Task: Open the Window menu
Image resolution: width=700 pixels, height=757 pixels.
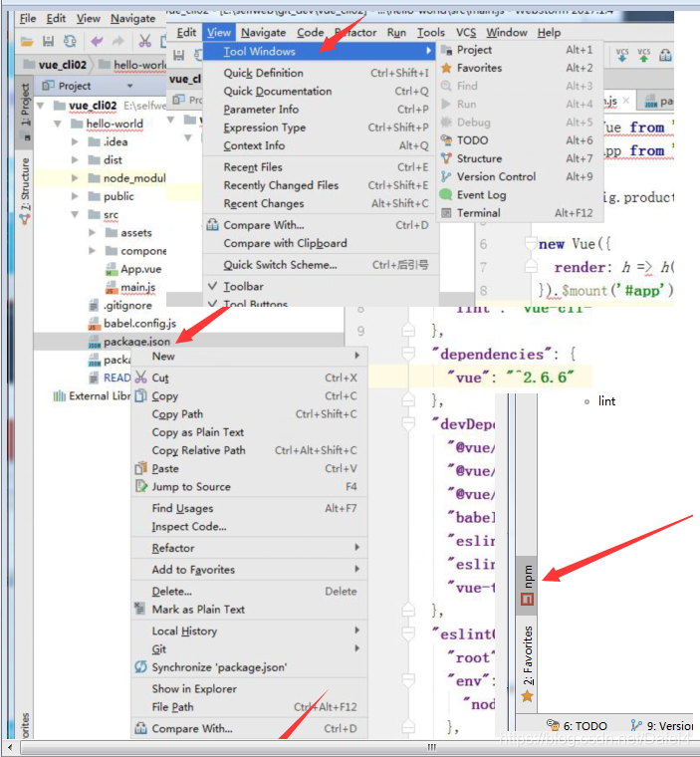Action: (507, 32)
